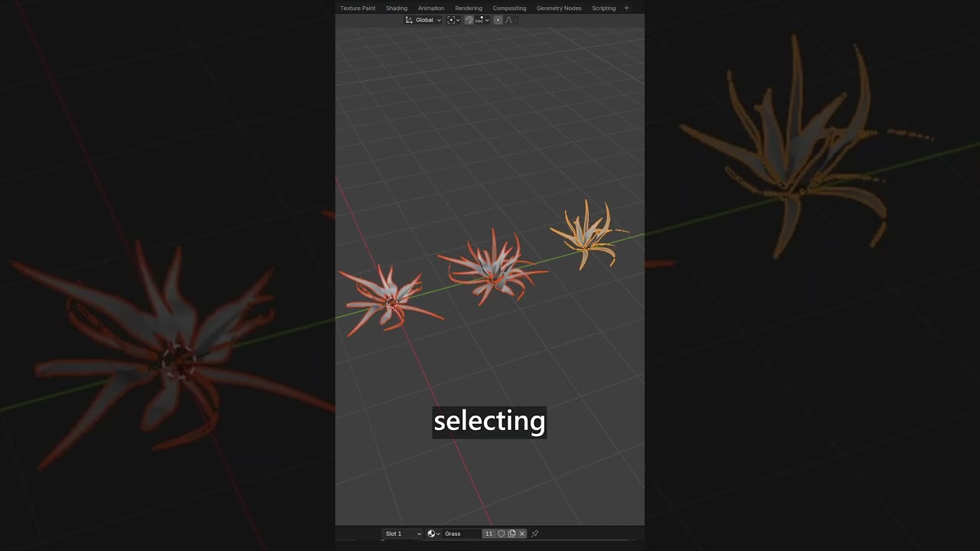This screenshot has width=980, height=551.
Task: Open the snapping options dropdown
Action: tap(482, 20)
